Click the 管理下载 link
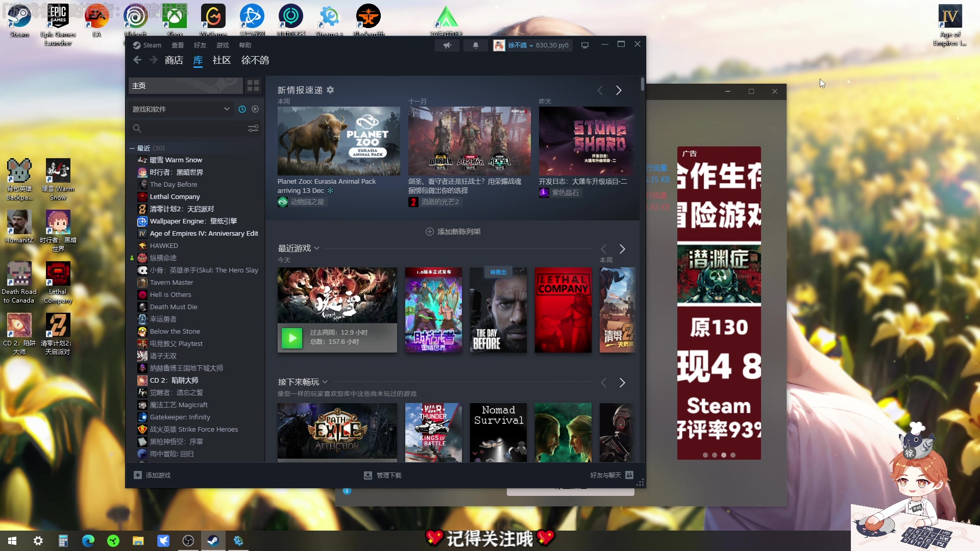The image size is (980, 551). (389, 475)
